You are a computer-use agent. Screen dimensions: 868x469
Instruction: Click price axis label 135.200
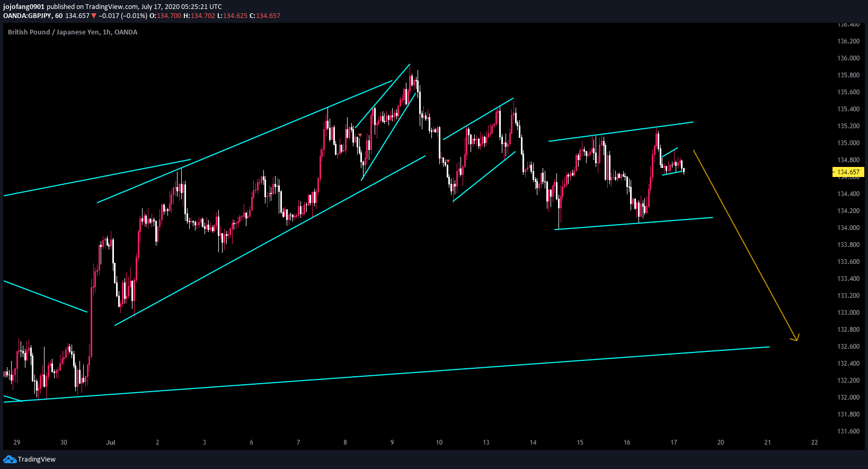click(848, 126)
